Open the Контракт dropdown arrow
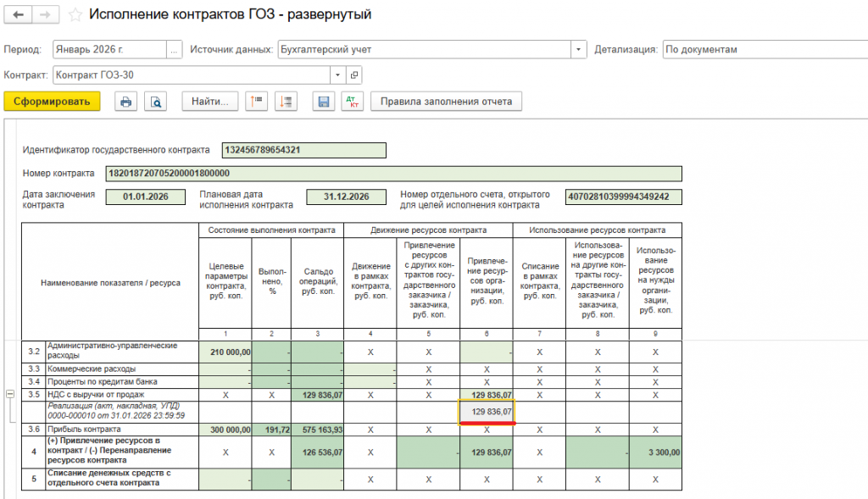The height and width of the screenshot is (499, 868). (337, 75)
